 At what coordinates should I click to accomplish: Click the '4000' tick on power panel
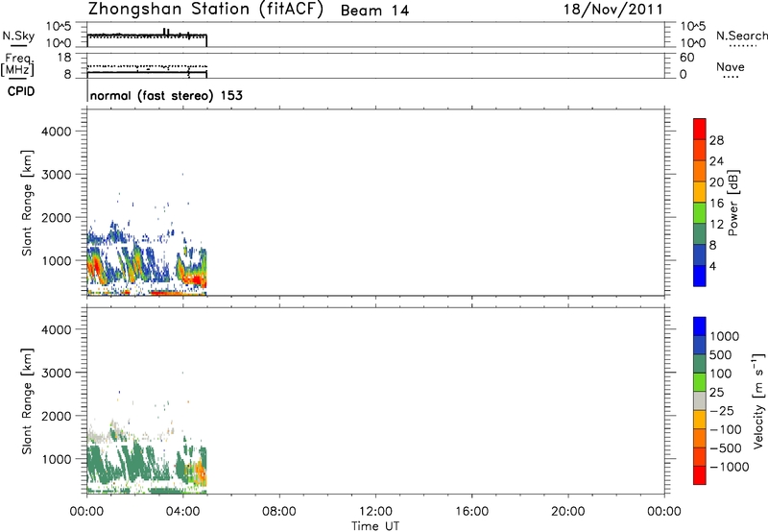click(57, 132)
